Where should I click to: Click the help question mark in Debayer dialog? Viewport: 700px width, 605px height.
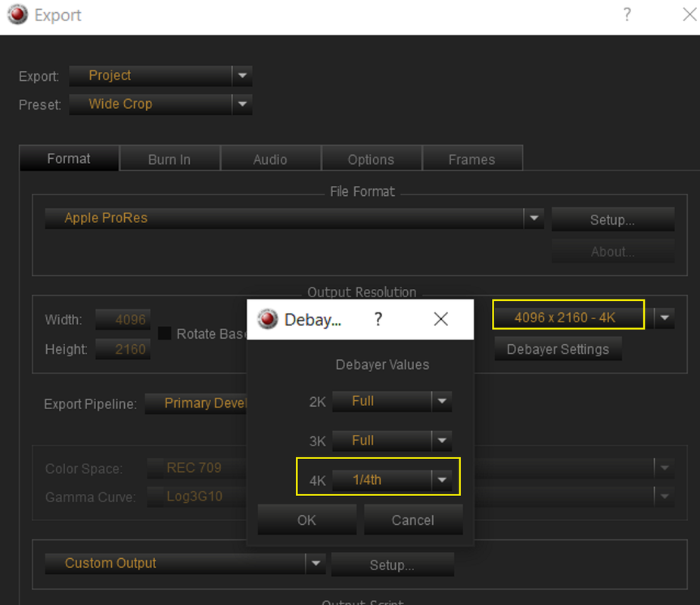click(378, 319)
